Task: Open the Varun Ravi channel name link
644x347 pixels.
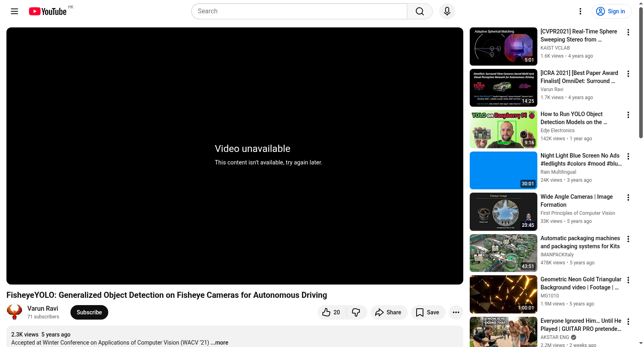Action: tap(43, 308)
